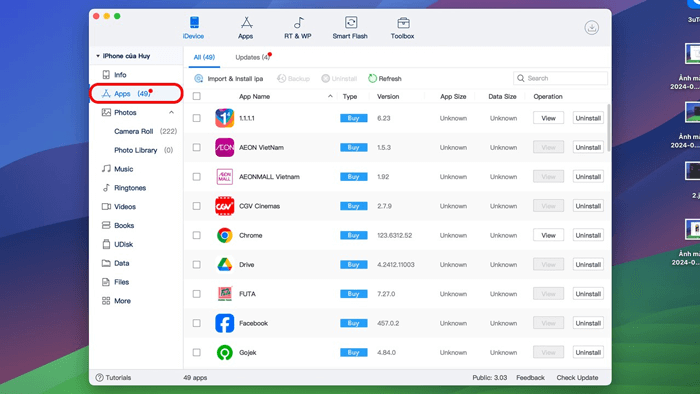Click the Facebook app icon

tap(225, 323)
